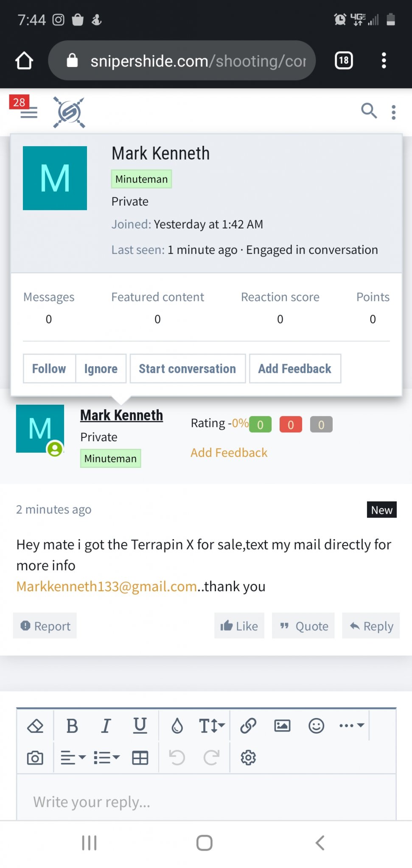Toggle underline text formatting
Screen dimensions: 412x868
140,726
